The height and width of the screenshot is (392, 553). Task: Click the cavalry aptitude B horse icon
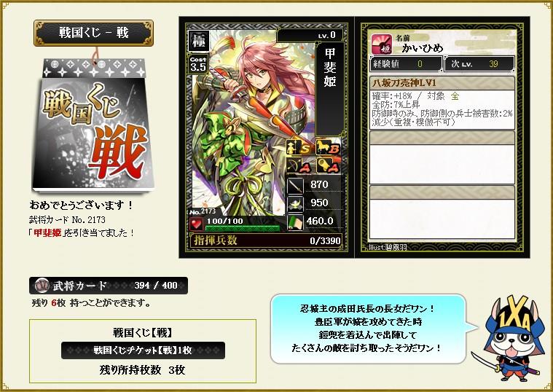point(328,147)
